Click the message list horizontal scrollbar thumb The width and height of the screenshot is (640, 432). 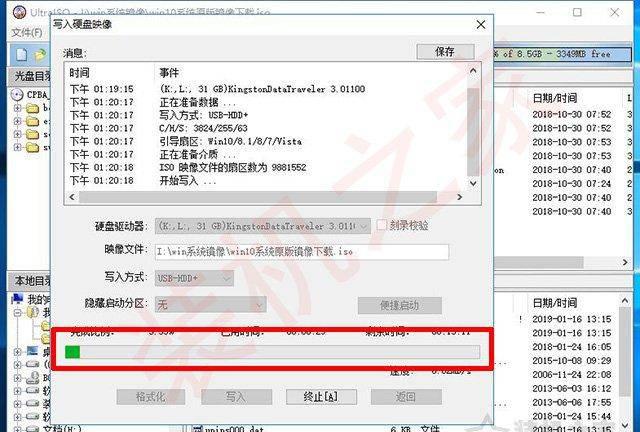pos(258,197)
